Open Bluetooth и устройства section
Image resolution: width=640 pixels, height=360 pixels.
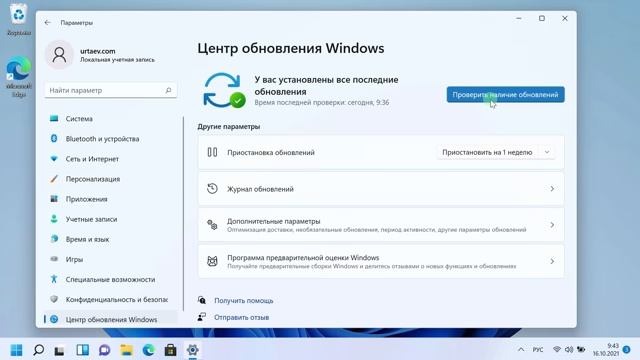point(111,139)
